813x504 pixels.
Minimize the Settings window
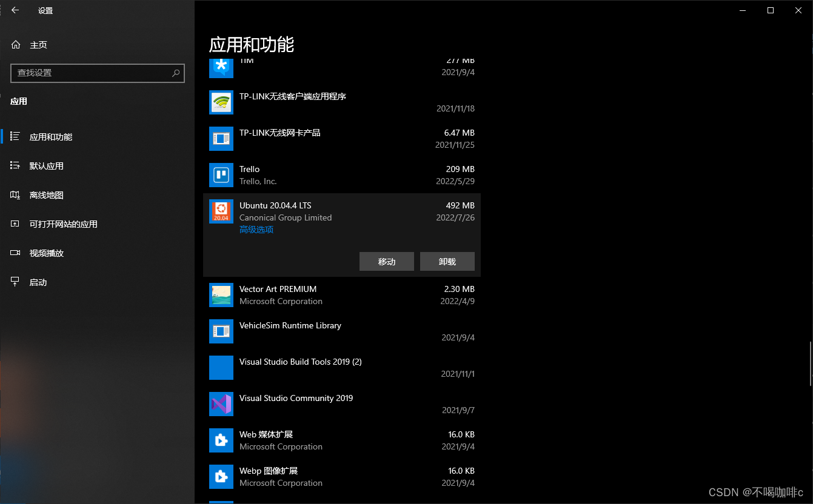pyautogui.click(x=743, y=10)
